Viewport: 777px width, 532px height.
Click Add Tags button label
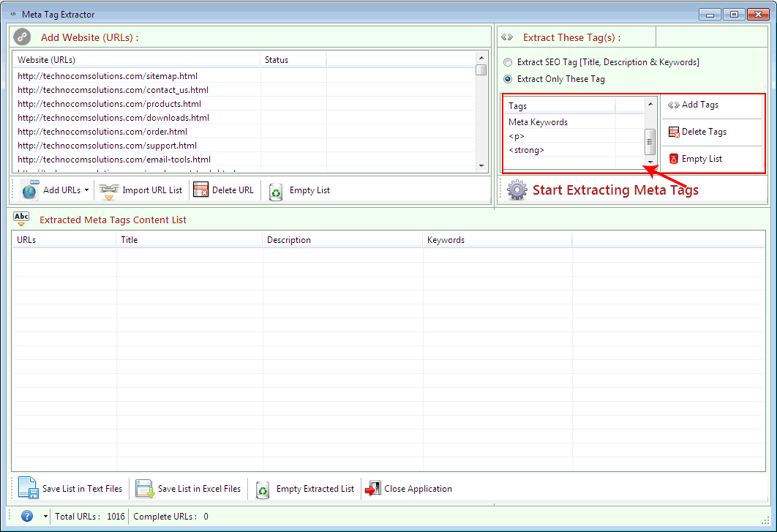point(699,105)
